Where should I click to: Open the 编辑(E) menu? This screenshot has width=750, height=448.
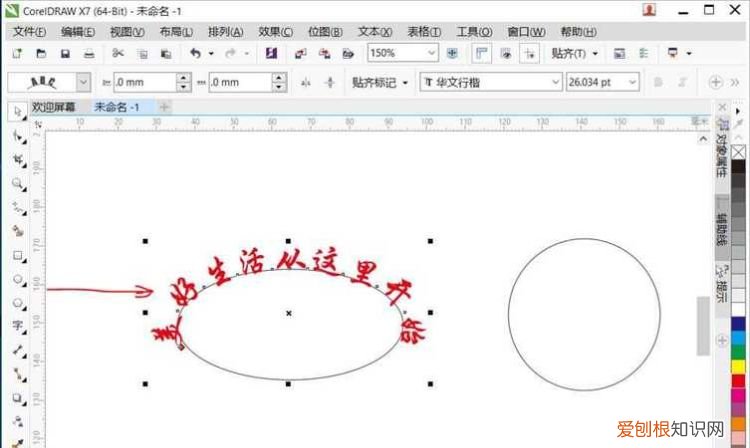pyautogui.click(x=77, y=32)
